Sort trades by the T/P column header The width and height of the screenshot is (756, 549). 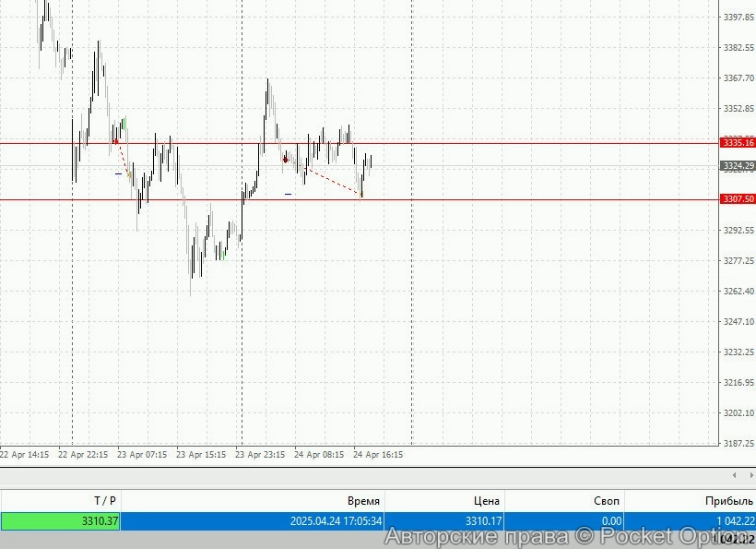coord(101,500)
